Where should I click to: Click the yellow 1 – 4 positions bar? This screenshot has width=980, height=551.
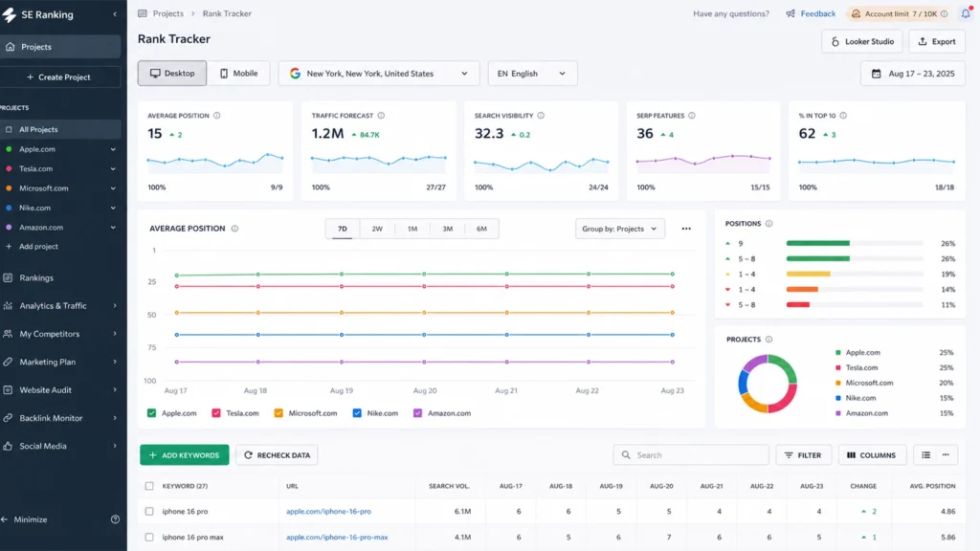(808, 275)
